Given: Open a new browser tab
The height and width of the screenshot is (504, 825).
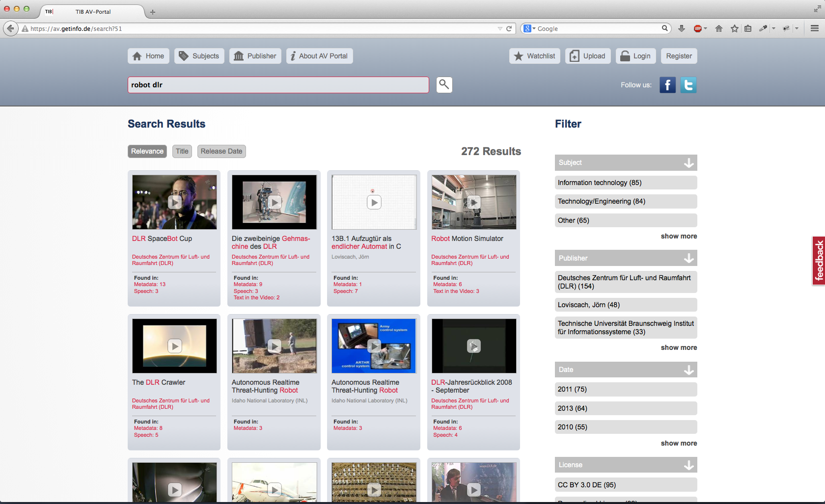Looking at the screenshot, I should [153, 12].
